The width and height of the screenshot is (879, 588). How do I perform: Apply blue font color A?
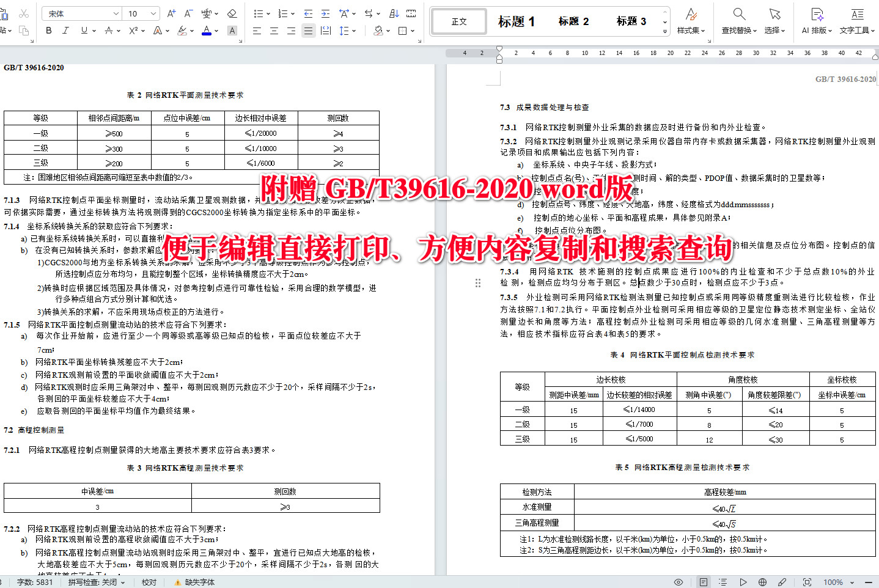point(207,30)
